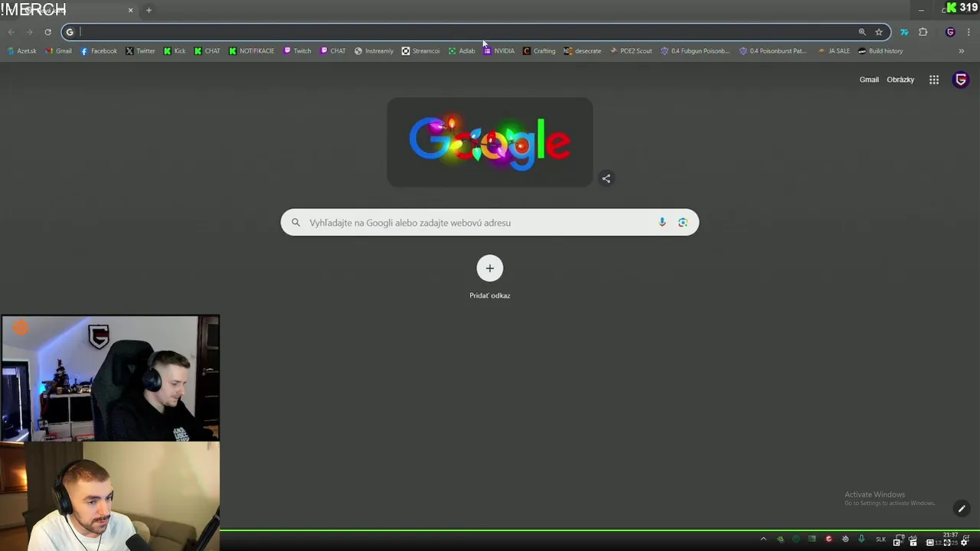Start voice search with microphone icon

click(x=662, y=223)
